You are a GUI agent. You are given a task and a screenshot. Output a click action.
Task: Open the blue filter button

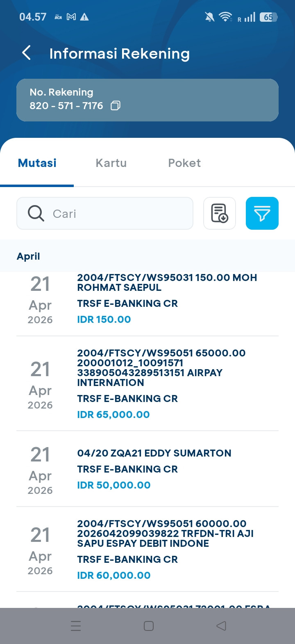[262, 213]
